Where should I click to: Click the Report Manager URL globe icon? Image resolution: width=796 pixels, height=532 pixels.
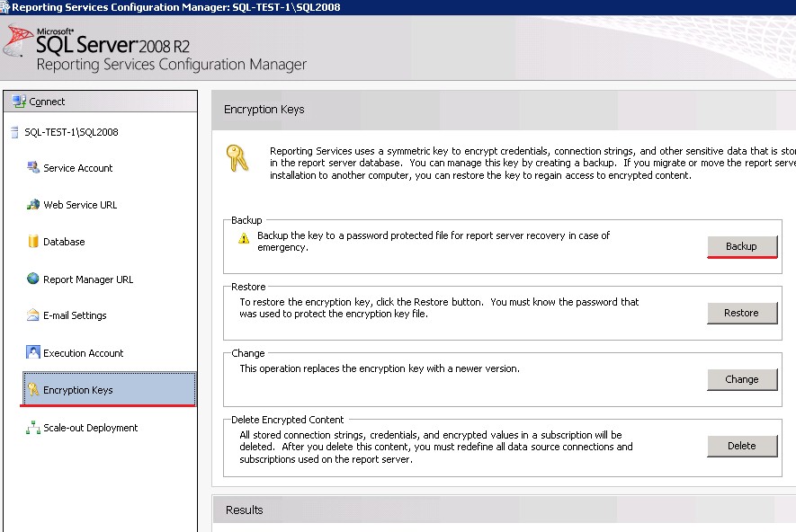(x=33, y=279)
